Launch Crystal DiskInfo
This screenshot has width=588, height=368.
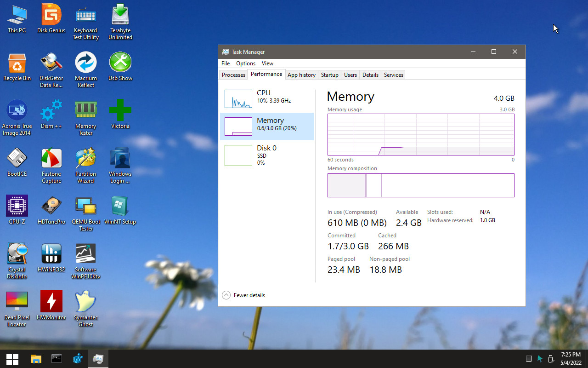tap(17, 261)
